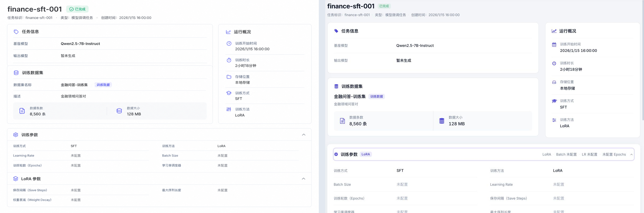Click 金融问答-训练集 dataset name in left view
644x213 pixels.
74,85
